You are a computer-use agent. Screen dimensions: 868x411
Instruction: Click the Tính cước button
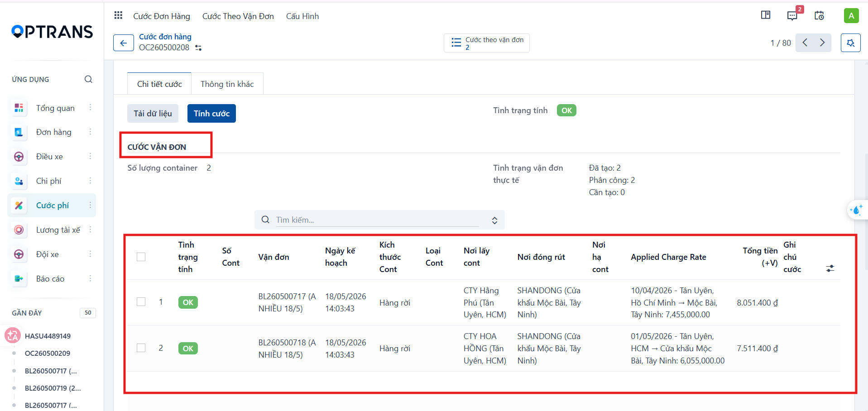211,114
